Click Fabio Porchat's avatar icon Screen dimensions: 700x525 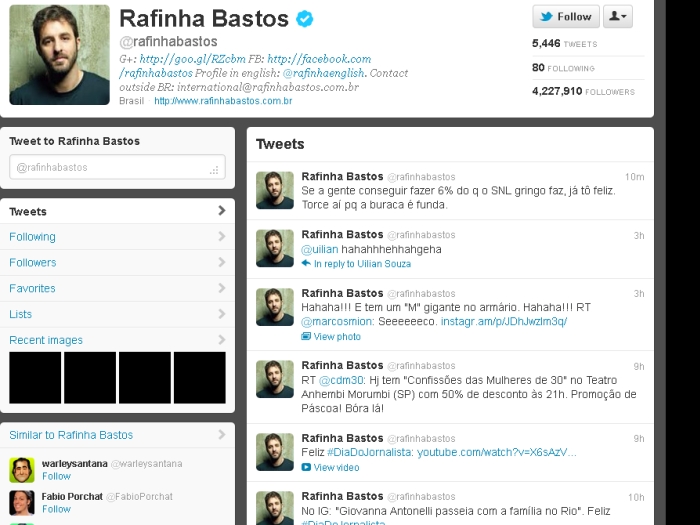pyautogui.click(x=22, y=503)
